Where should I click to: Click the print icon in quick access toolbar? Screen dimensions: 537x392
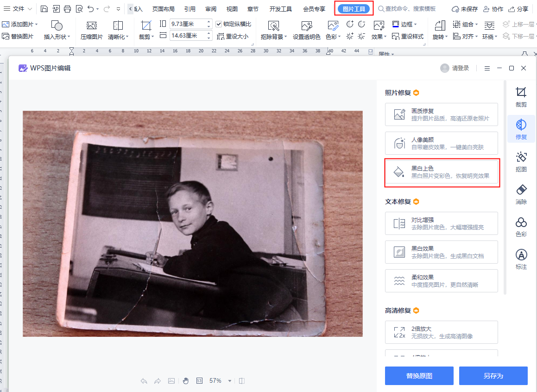tap(68, 9)
